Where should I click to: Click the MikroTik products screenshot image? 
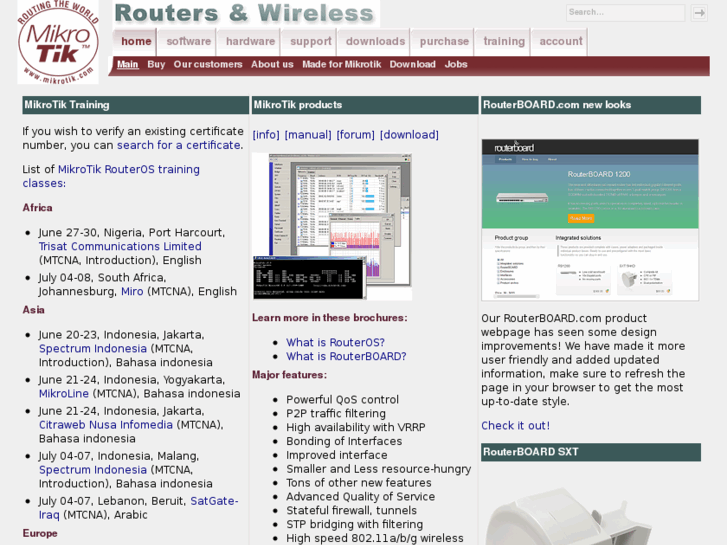pyautogui.click(x=332, y=226)
